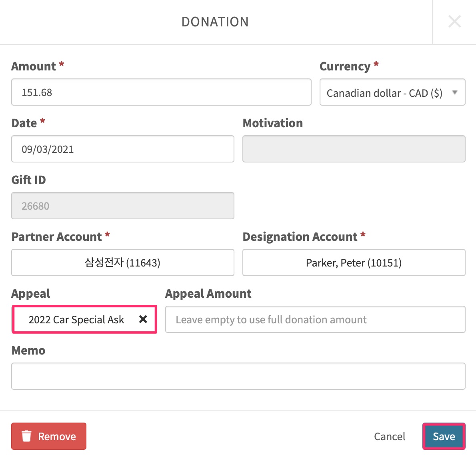Expand the Currency dropdown arrow
This screenshot has height=461, width=476.
tap(454, 92)
